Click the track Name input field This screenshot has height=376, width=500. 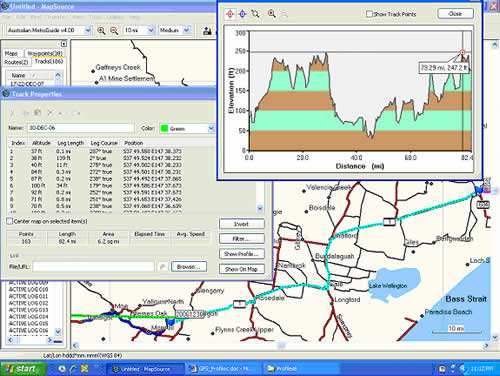(x=81, y=128)
